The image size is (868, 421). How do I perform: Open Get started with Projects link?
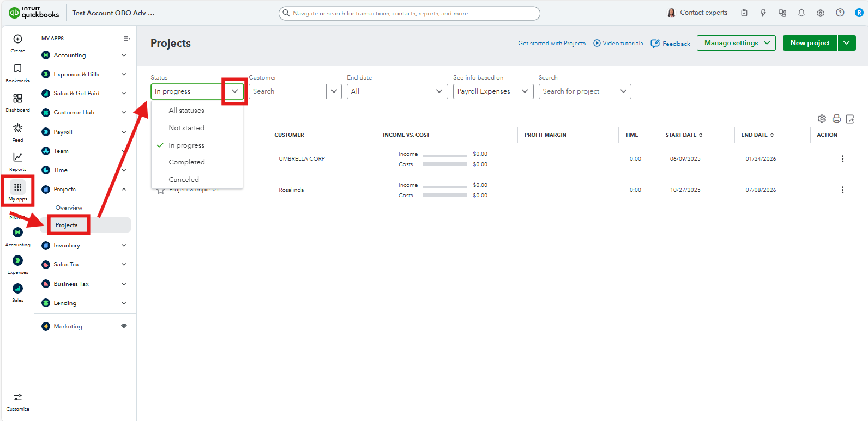(551, 44)
